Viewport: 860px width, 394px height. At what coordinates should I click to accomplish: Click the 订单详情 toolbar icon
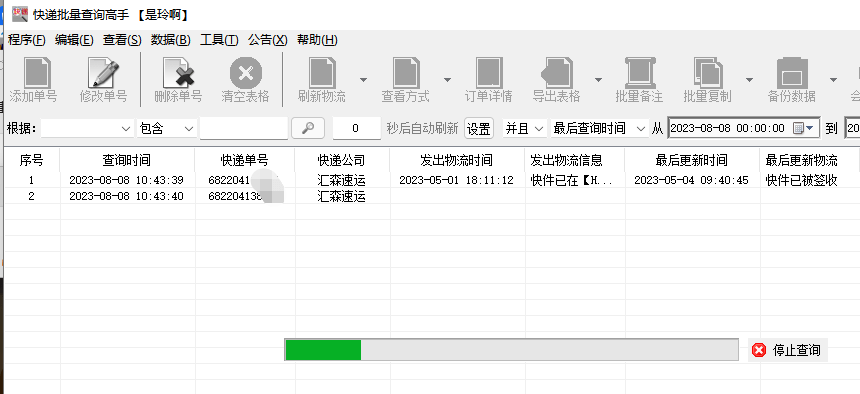[x=489, y=72]
